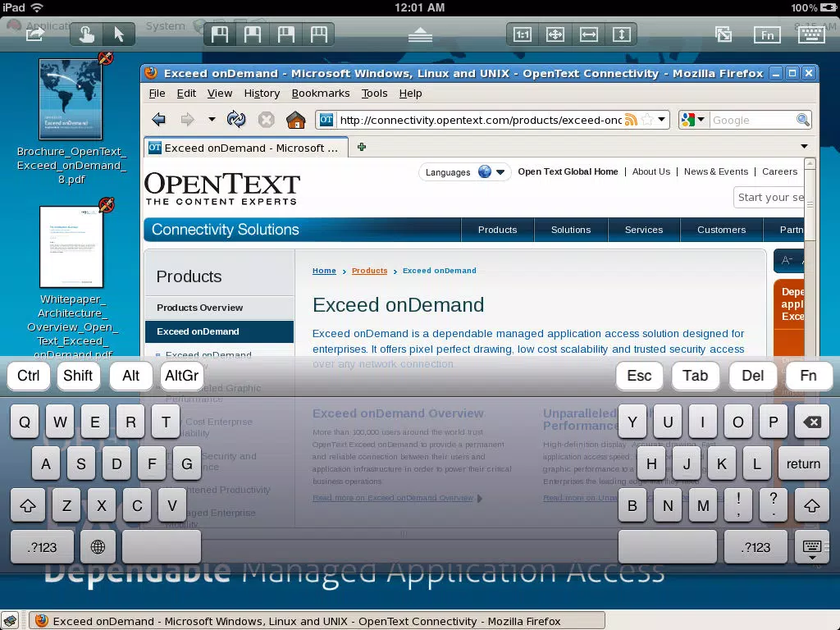This screenshot has height=630, width=840.
Task: Open the News & Events link
Action: click(x=715, y=171)
